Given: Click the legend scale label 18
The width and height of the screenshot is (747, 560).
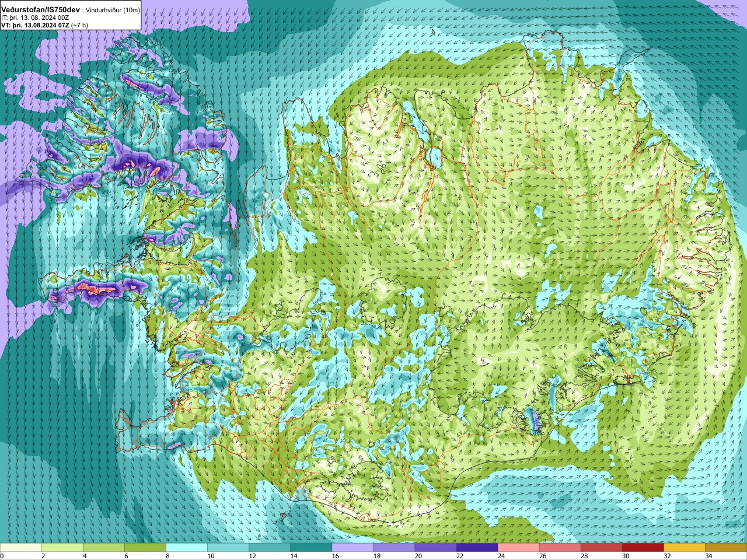Looking at the screenshot, I should tap(376, 556).
